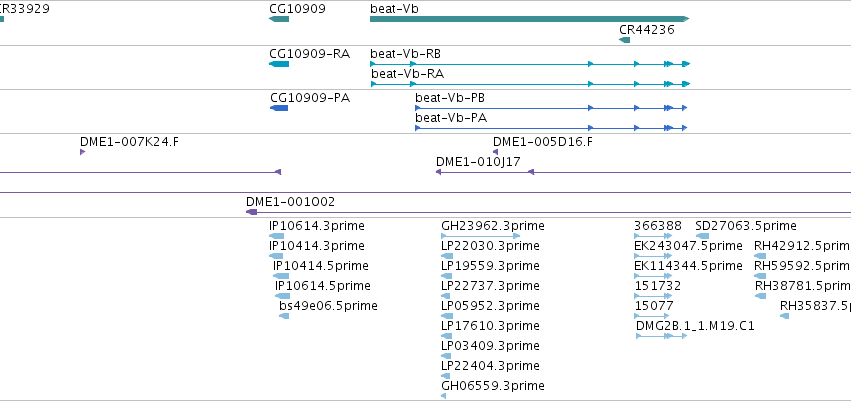Select the LP22737.3prime EST glyph
Screen dimensions: 851x401
tap(446, 296)
